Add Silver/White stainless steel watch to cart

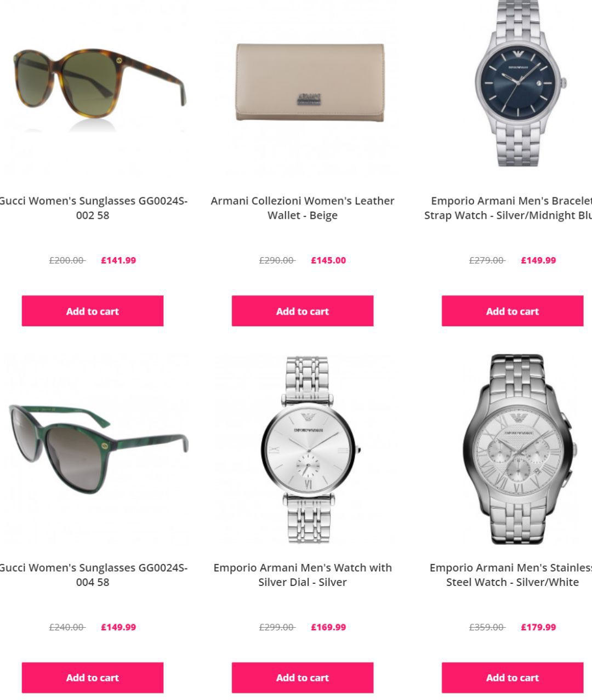pyautogui.click(x=513, y=678)
